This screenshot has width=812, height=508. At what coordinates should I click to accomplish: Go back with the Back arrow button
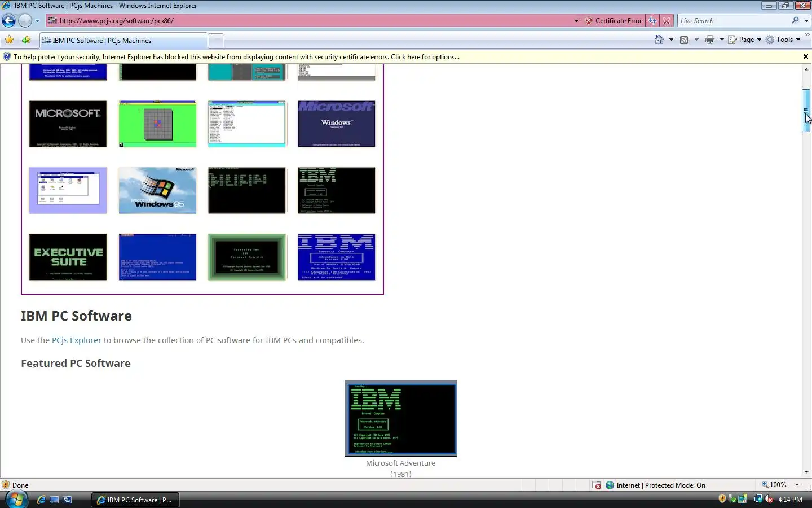click(8, 21)
